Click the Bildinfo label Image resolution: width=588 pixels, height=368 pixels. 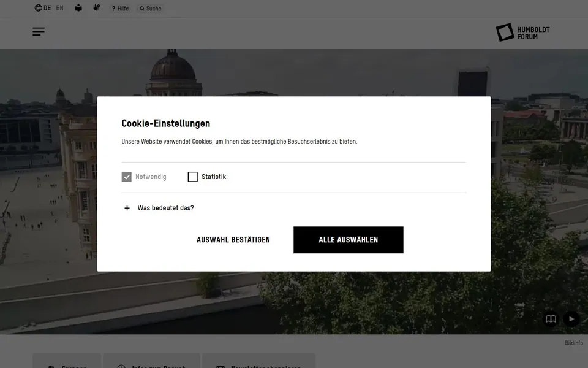(574, 343)
